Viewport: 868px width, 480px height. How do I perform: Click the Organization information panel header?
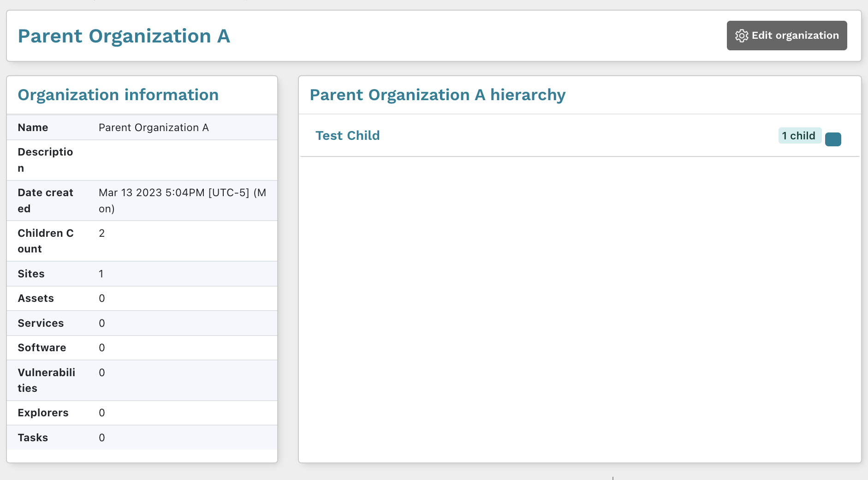coord(118,95)
